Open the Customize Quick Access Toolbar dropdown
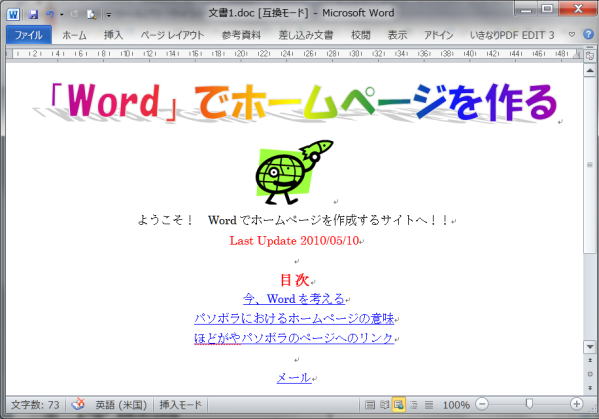Viewport: 599px width, 419px height. (x=109, y=15)
